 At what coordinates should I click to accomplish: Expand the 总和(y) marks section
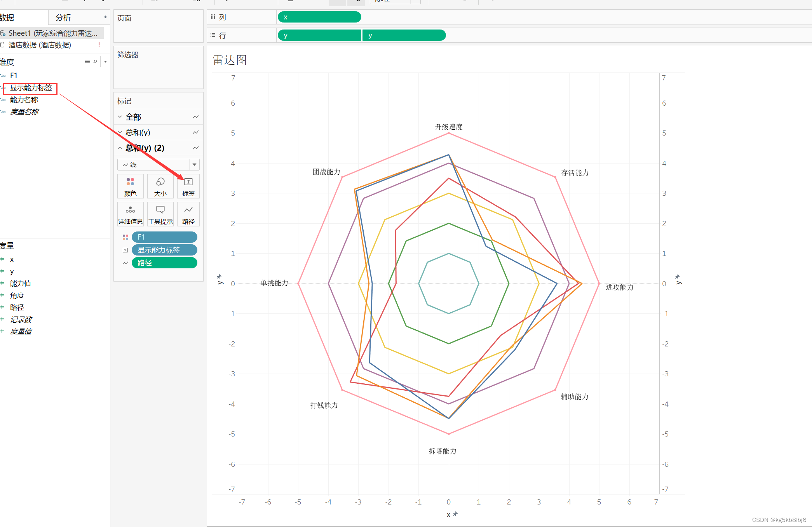coord(120,132)
